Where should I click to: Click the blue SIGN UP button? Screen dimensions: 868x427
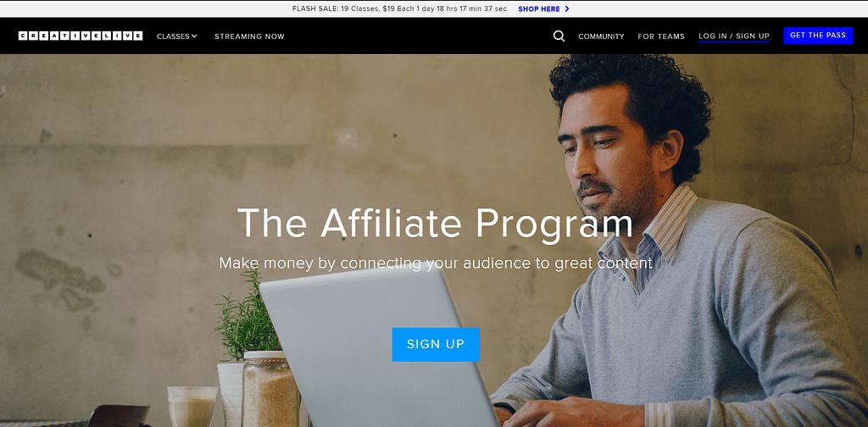[x=436, y=344]
